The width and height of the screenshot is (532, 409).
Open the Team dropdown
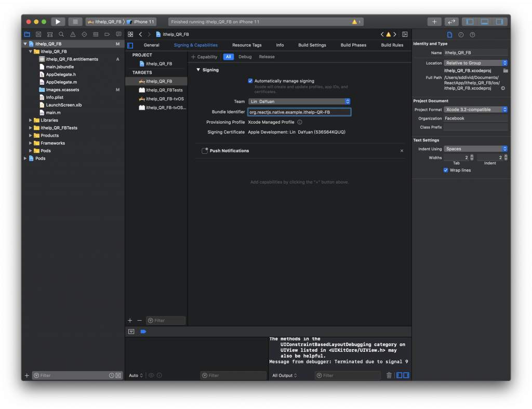[299, 101]
